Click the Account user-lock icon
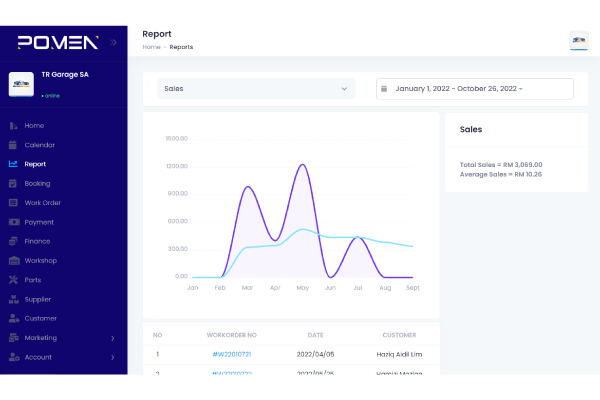Viewport: 600px width, 400px height. pyautogui.click(x=14, y=357)
